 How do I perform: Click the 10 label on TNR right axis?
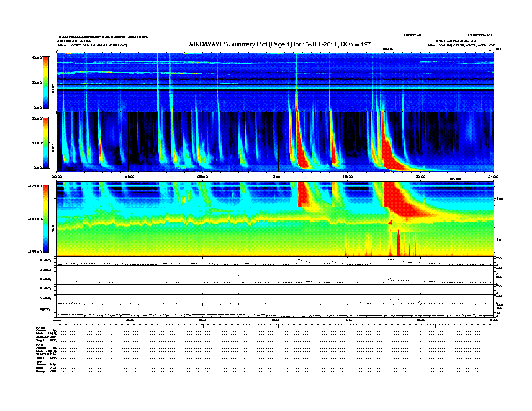(x=500, y=240)
